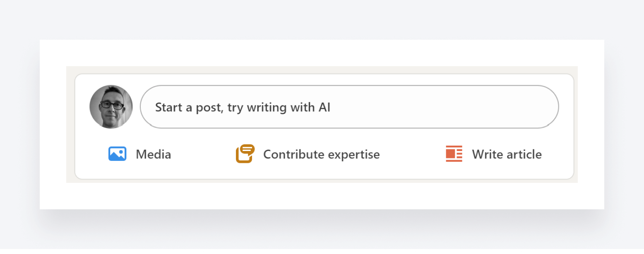644x254 pixels.
Task: Click the blue Media picture icon
Action: (117, 154)
